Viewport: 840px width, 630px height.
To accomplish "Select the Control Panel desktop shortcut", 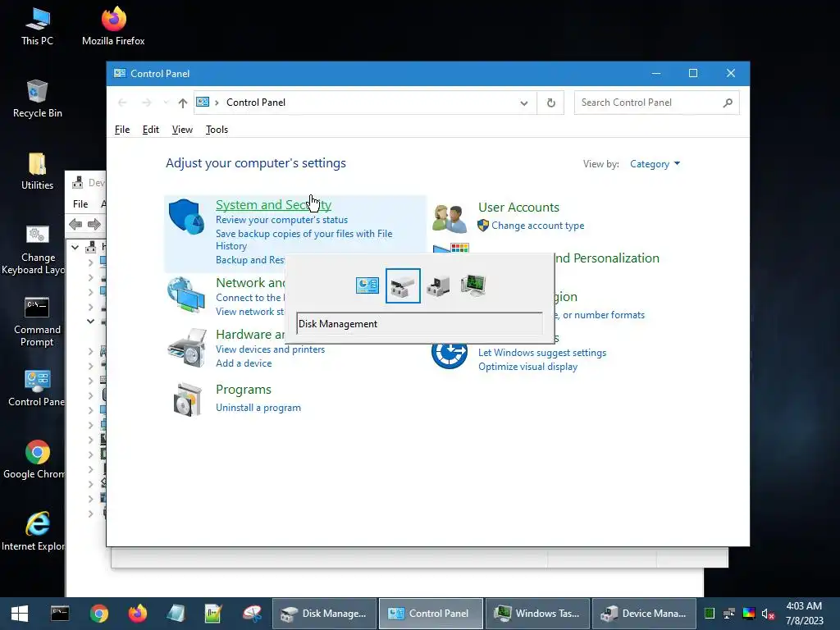I will pyautogui.click(x=36, y=388).
